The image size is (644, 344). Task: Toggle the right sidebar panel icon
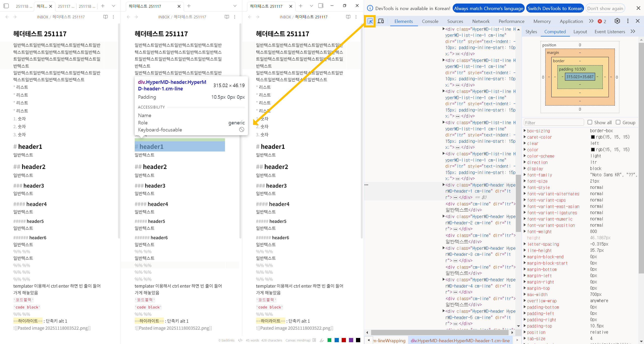click(x=321, y=6)
